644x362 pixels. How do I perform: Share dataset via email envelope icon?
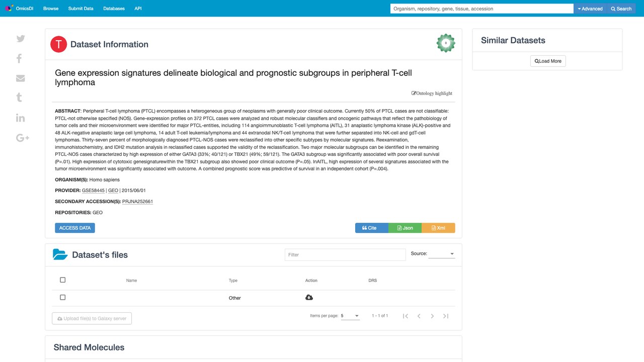21,78
